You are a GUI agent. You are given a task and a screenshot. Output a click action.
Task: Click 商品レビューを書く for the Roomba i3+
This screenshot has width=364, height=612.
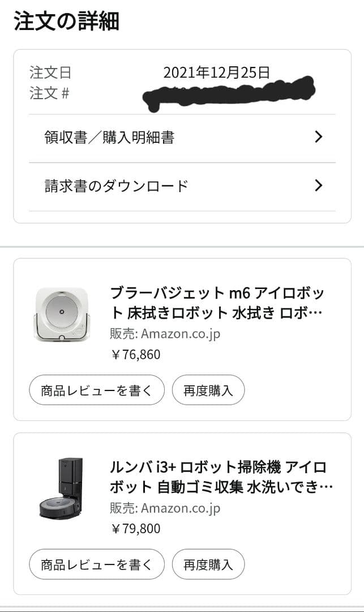pos(97,564)
